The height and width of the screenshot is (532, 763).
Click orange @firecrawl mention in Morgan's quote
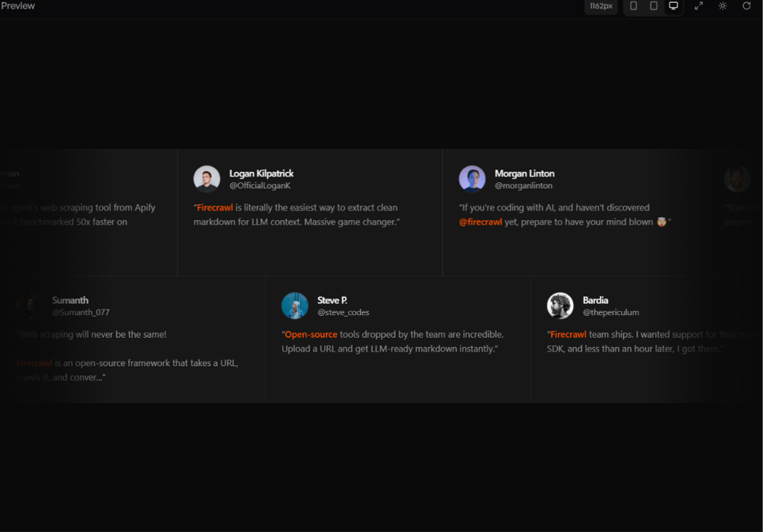tap(480, 222)
